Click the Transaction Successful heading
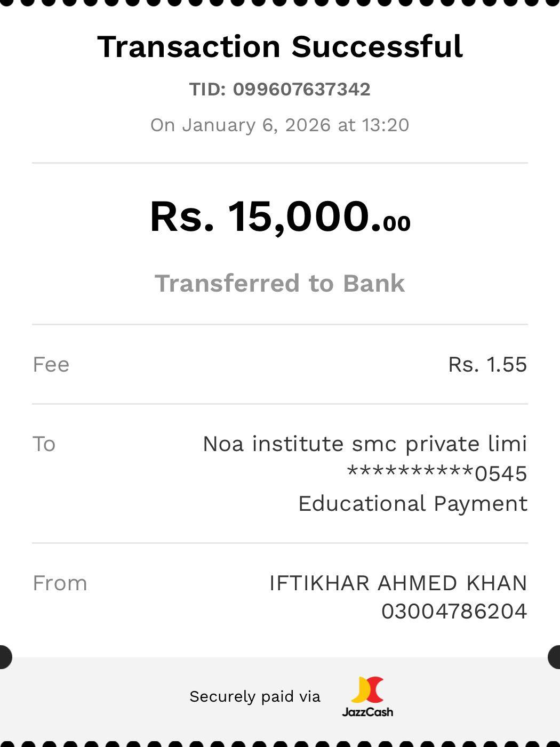This screenshot has height=747, width=560. (280, 46)
